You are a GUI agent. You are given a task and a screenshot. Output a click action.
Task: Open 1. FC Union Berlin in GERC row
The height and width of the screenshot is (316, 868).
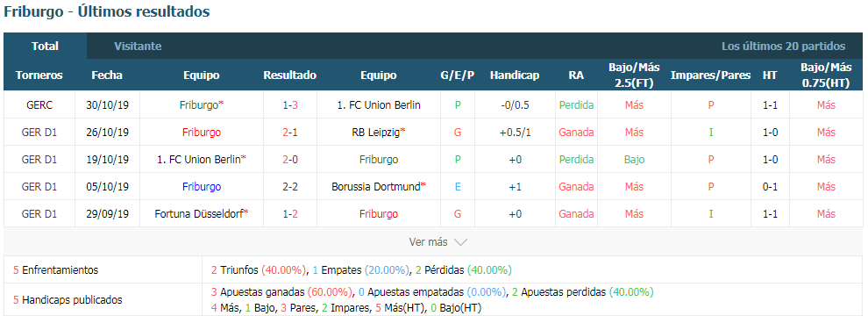378,104
